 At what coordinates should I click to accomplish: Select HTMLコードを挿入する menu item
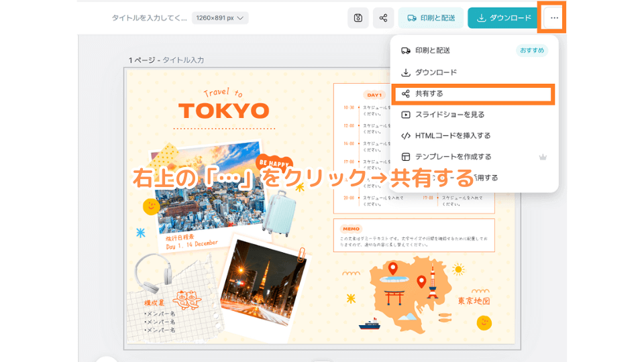[453, 136]
